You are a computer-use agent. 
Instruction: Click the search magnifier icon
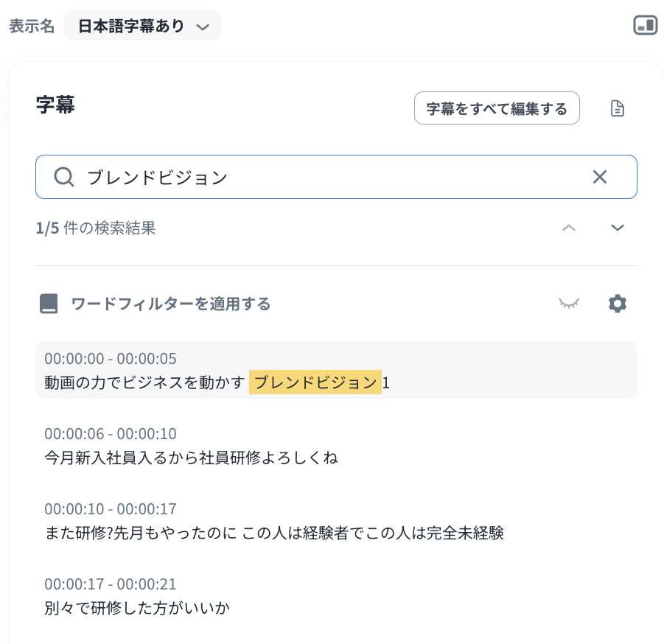point(64,177)
